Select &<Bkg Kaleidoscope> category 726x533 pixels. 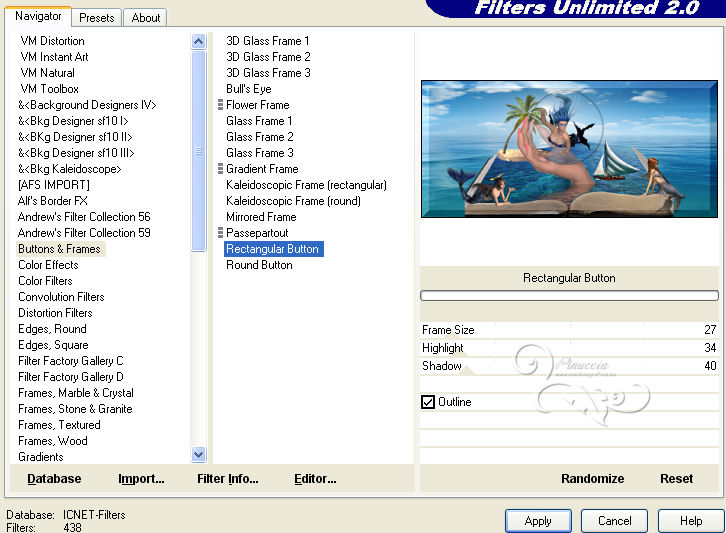[69, 169]
